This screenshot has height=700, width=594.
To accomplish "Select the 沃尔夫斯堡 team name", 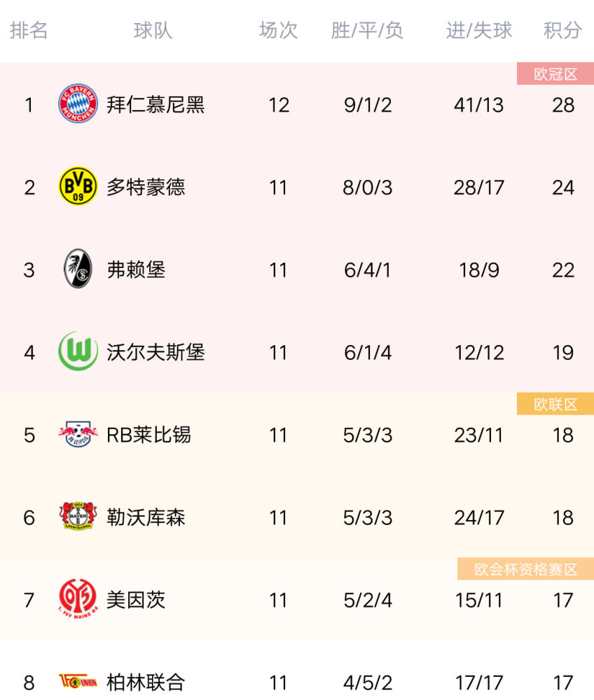I will (x=156, y=353).
